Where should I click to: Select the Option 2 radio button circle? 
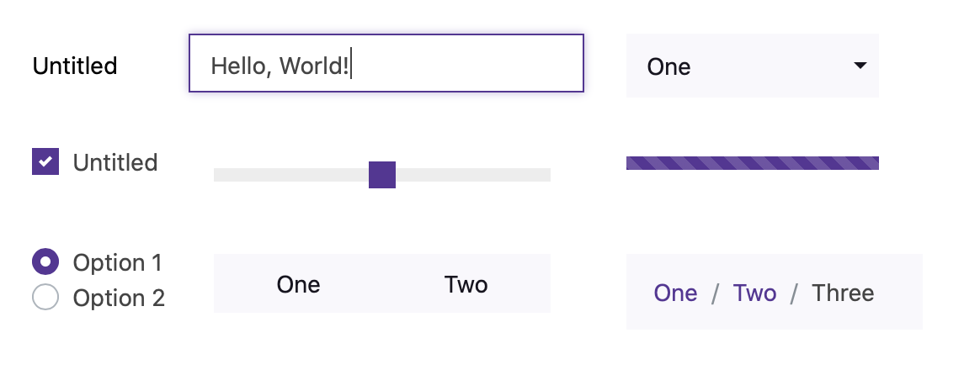tap(45, 298)
